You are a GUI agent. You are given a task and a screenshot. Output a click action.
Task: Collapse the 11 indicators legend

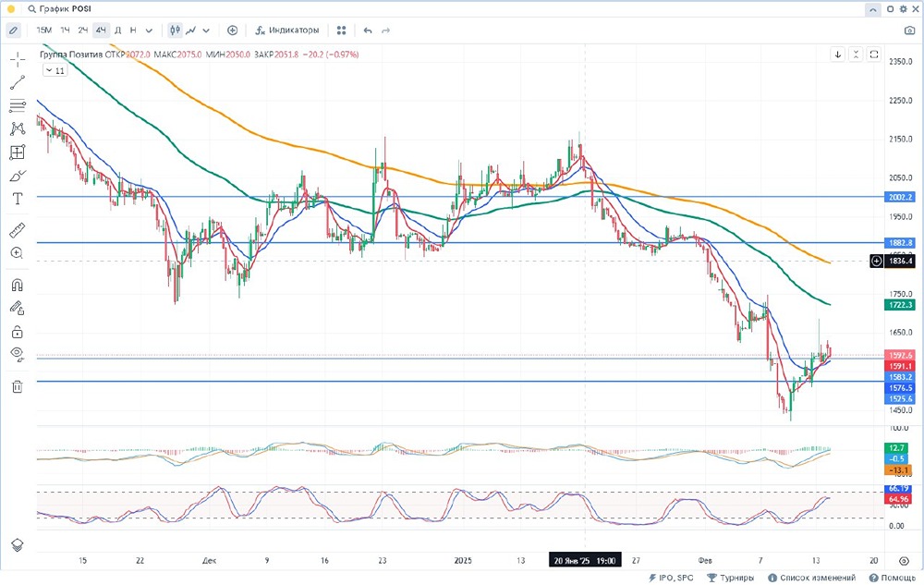pos(55,70)
